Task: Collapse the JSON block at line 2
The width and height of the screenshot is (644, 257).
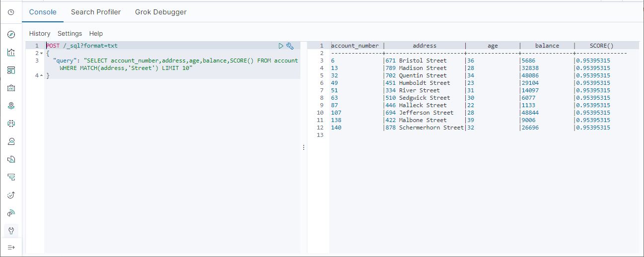Action: pyautogui.click(x=42, y=53)
